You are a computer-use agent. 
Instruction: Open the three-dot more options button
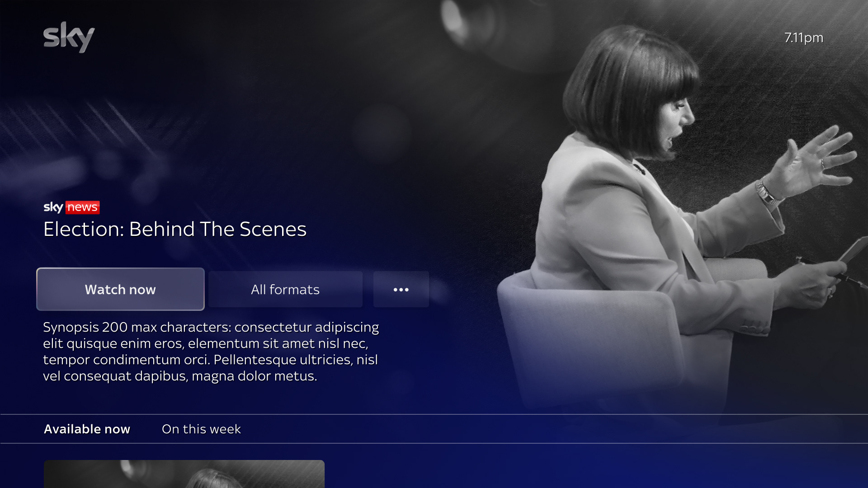click(401, 289)
